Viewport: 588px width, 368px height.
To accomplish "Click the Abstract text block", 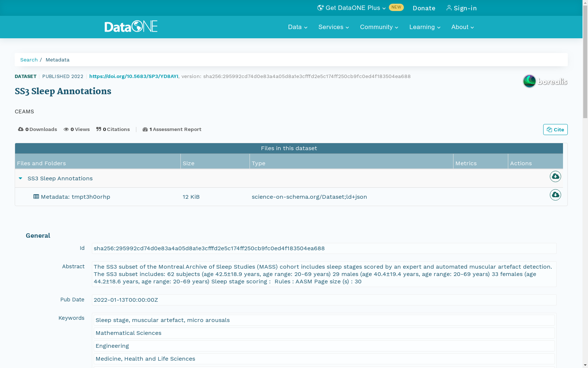I will (x=324, y=274).
